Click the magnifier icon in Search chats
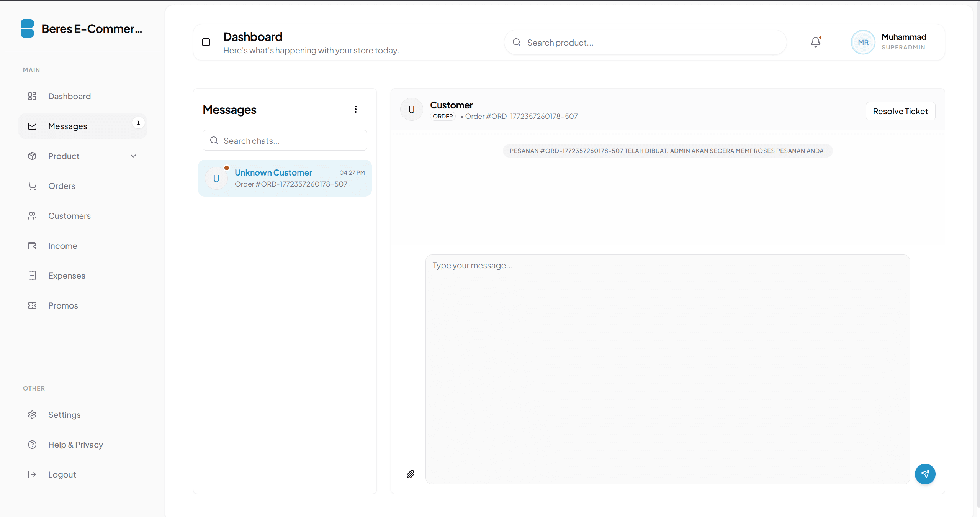This screenshot has height=517, width=980. pyautogui.click(x=214, y=140)
